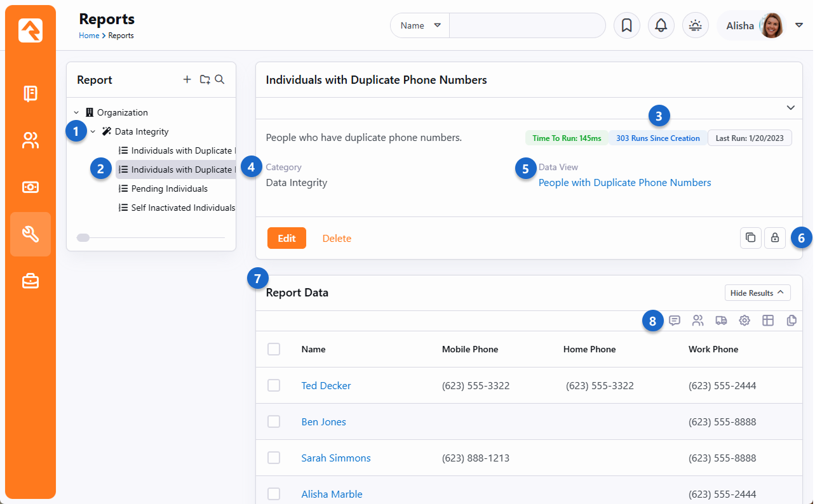The image size is (815, 504).
Task: Expand the report details chevron
Action: tap(790, 107)
